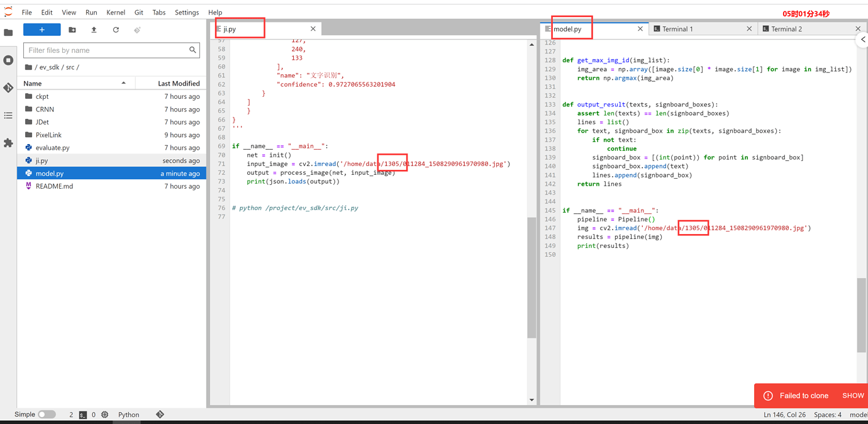Open the Table of Contents panel
Screen dimensions: 868x424
click(x=8, y=116)
